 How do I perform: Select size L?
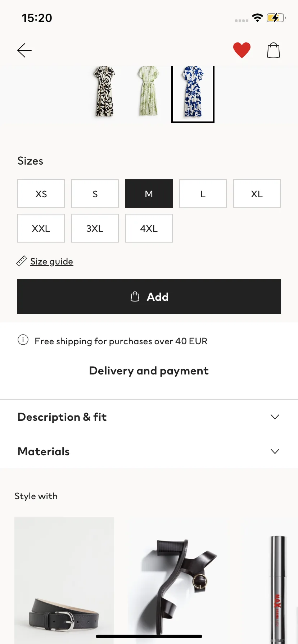coord(203,194)
